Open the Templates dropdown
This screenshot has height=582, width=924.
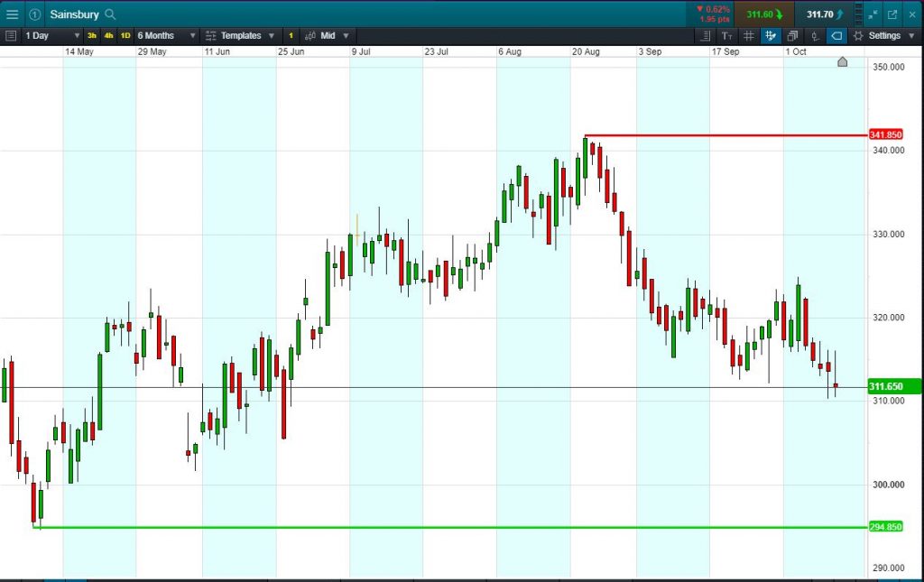(x=240, y=36)
